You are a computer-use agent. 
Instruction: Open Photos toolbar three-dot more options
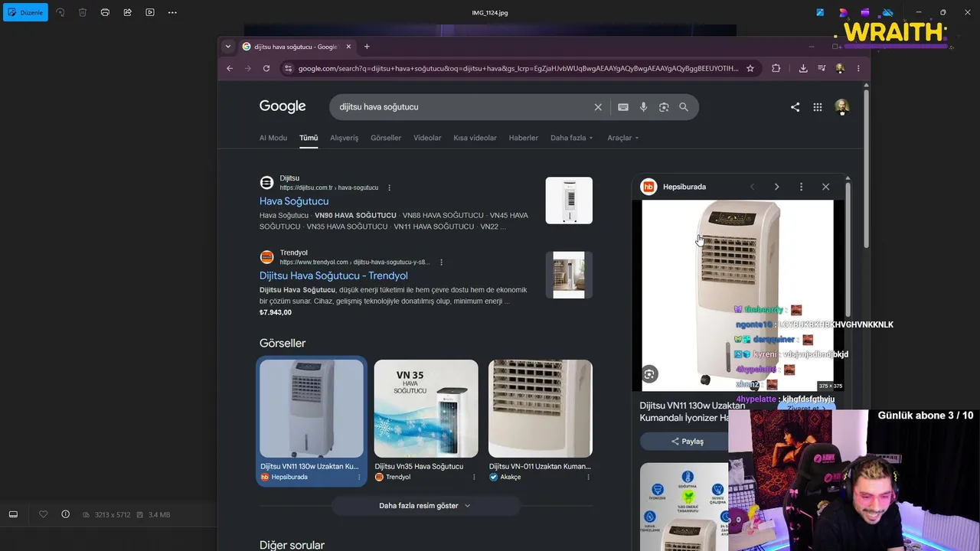[x=172, y=12]
